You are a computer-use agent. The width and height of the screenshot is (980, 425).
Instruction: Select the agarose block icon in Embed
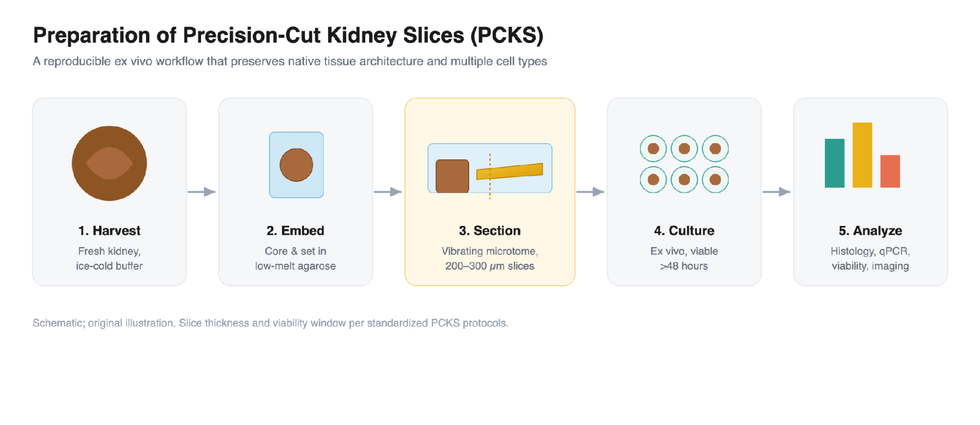[296, 165]
